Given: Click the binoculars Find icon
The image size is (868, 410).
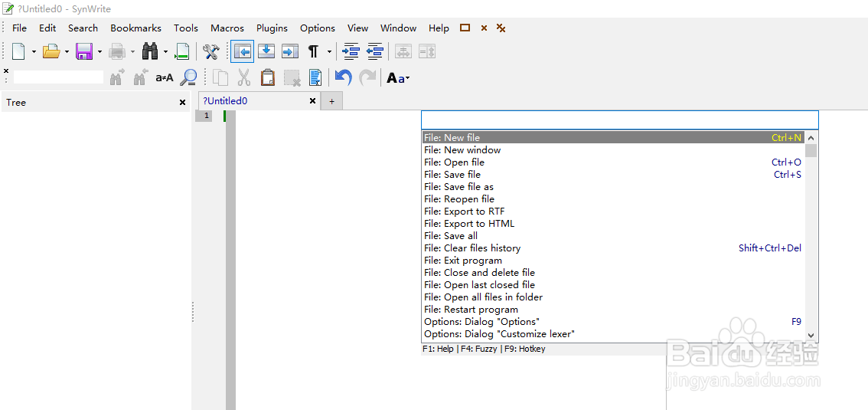Looking at the screenshot, I should tap(150, 51).
